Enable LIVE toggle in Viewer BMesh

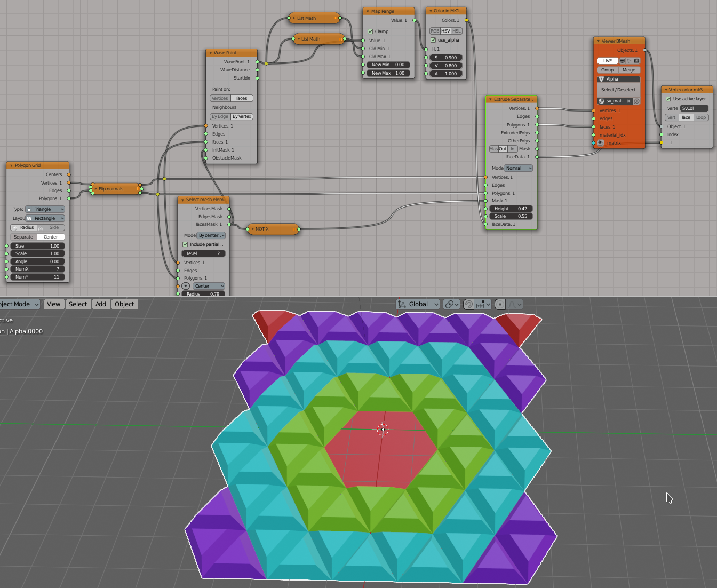(x=608, y=61)
